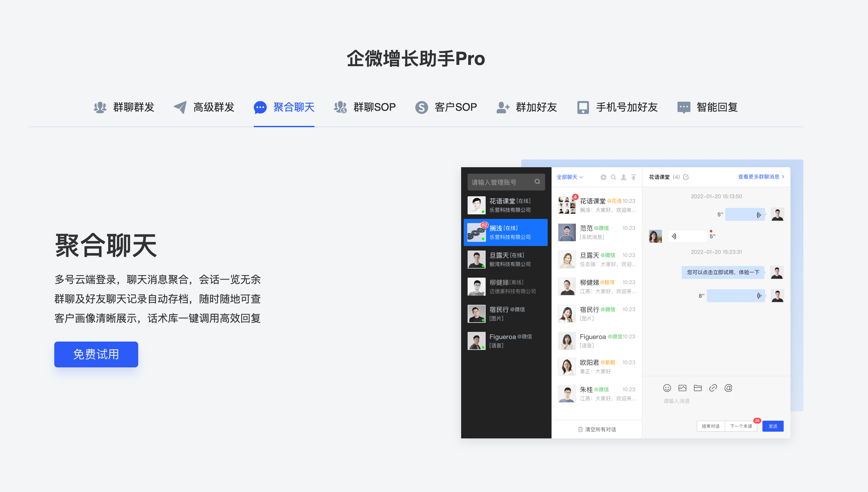Click the 手机号加好友 phone icon
Viewport: 868px width, 492px height.
click(583, 108)
